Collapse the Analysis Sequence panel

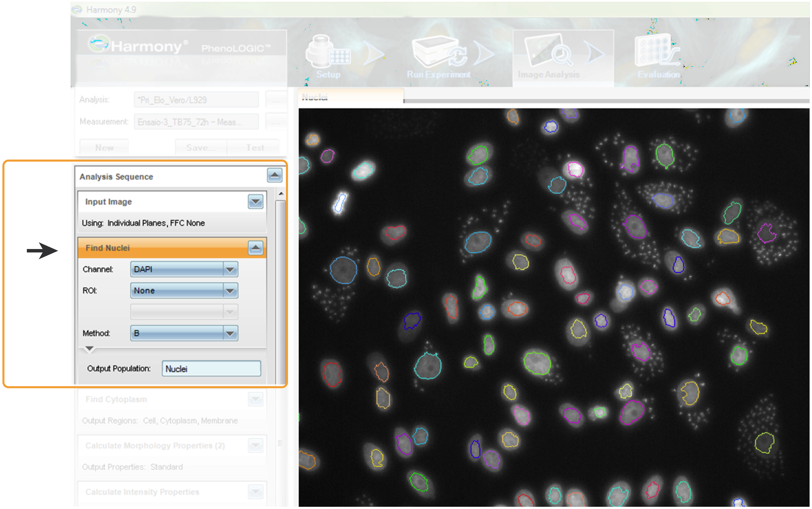point(275,175)
